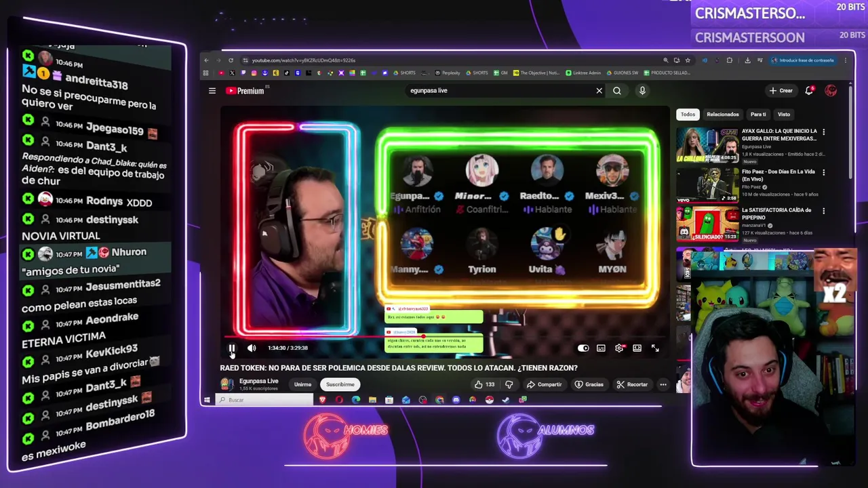Click the Gracias button
This screenshot has width=868, height=488.
[x=589, y=384]
